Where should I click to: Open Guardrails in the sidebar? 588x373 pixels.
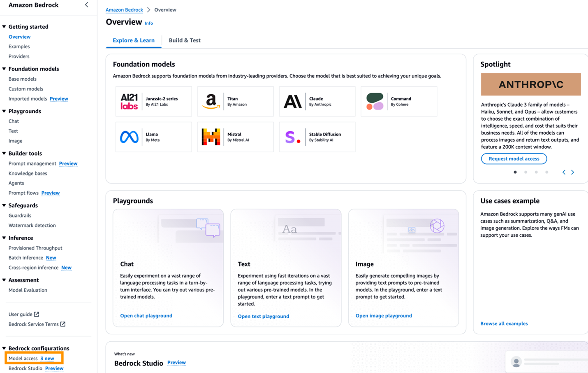[x=20, y=216]
